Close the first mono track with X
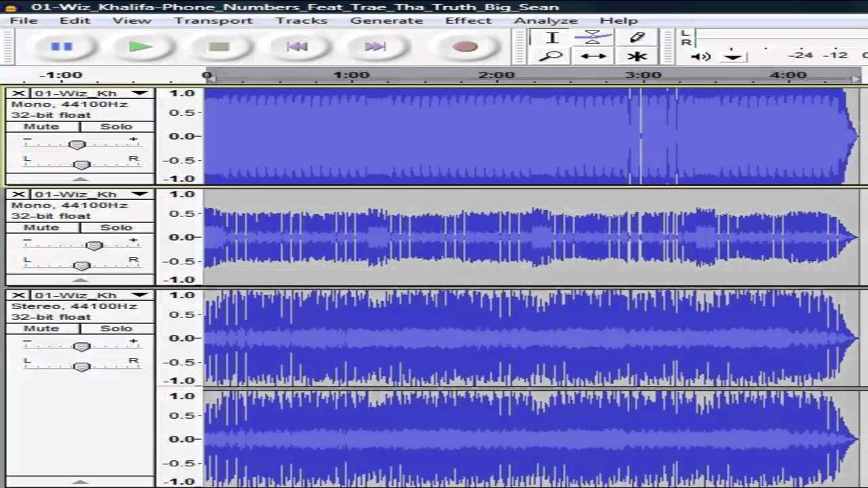The height and width of the screenshot is (488, 868). (x=18, y=94)
